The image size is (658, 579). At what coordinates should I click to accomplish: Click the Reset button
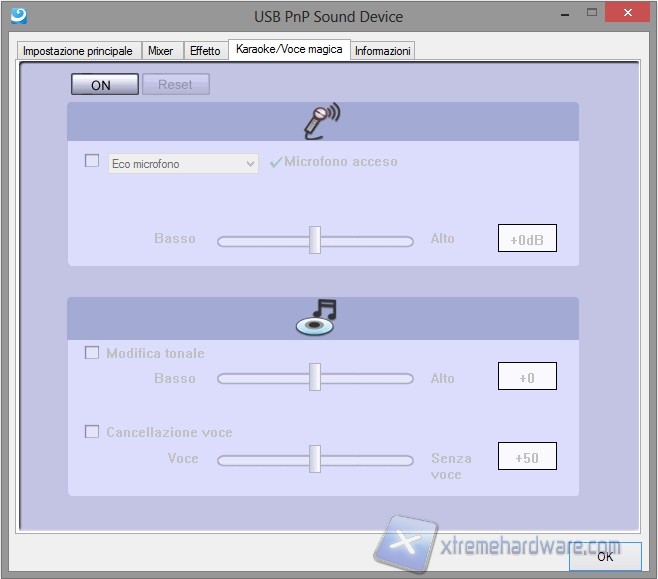(x=175, y=85)
